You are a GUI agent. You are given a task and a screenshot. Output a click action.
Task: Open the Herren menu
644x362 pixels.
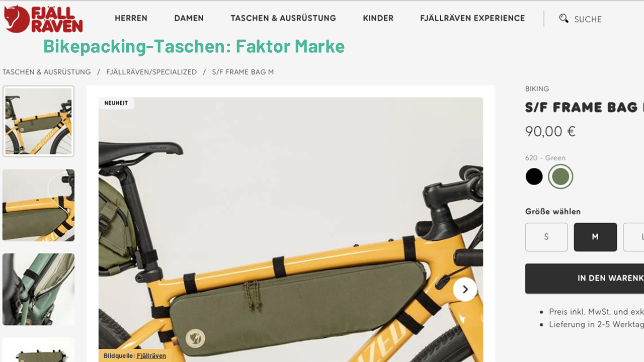tap(131, 18)
